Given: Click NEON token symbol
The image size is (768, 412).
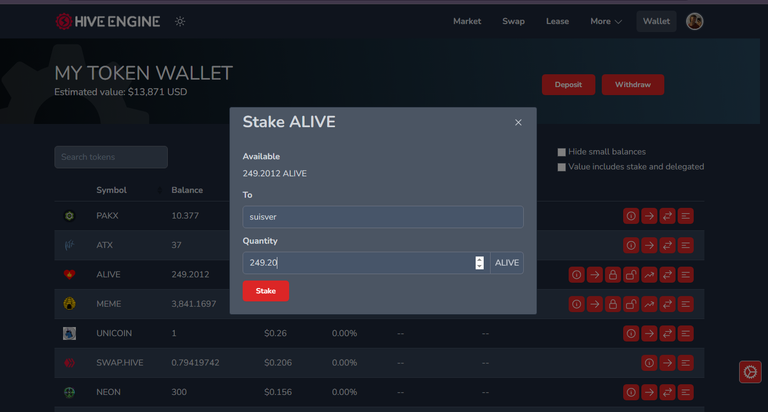Looking at the screenshot, I should coord(108,392).
